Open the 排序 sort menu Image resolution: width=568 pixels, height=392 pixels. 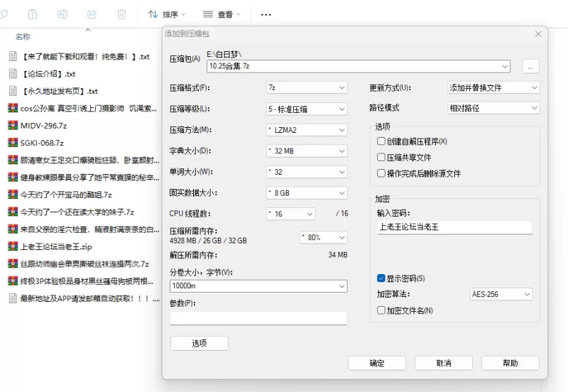(166, 14)
